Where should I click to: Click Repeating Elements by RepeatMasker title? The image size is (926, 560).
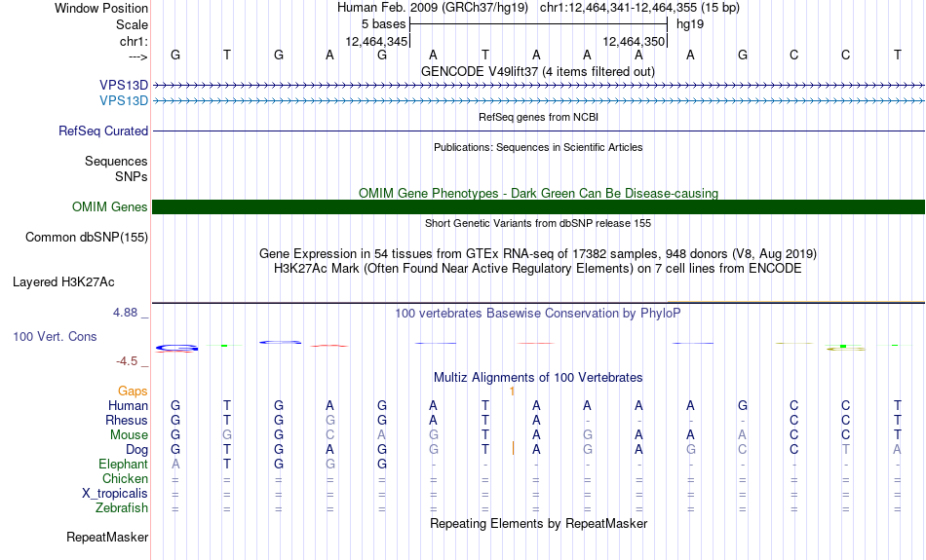click(539, 524)
